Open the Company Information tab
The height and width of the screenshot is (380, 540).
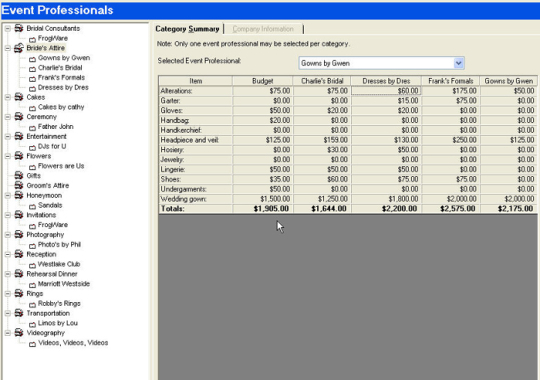click(263, 29)
